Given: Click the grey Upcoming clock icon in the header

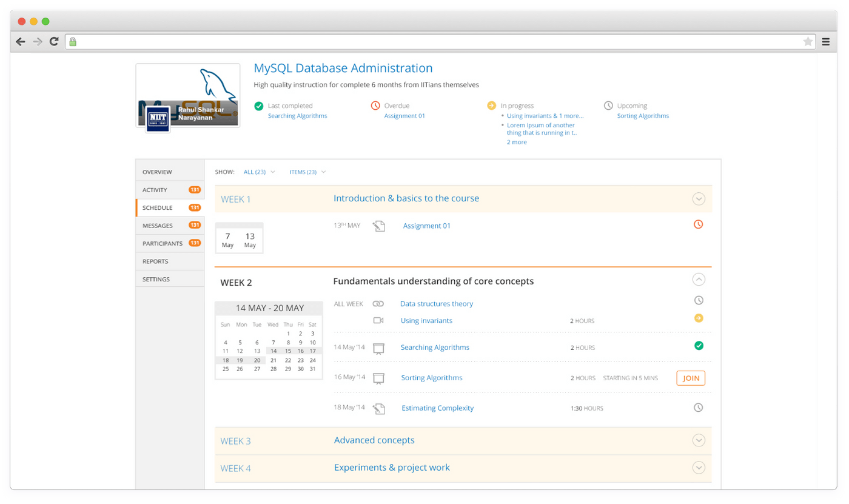Looking at the screenshot, I should (x=608, y=106).
